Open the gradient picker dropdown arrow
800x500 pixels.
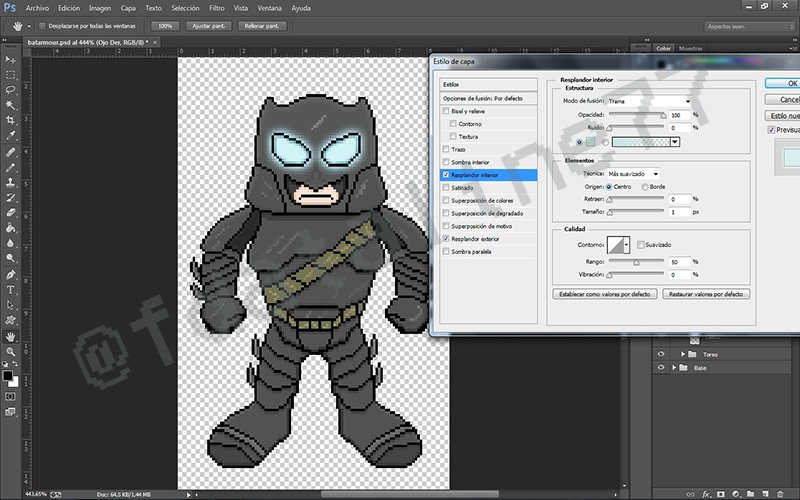675,142
